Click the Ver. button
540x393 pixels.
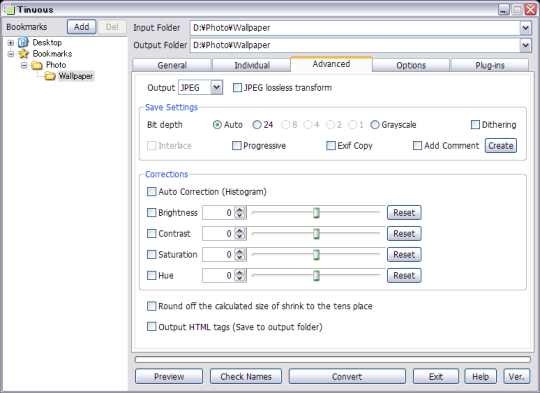click(x=517, y=376)
